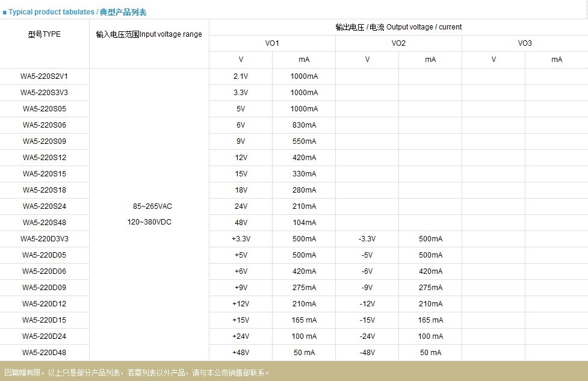The height and width of the screenshot is (381, 588).
Task: Click the '2.1V' VO1 voltage cell
Action: [x=241, y=76]
